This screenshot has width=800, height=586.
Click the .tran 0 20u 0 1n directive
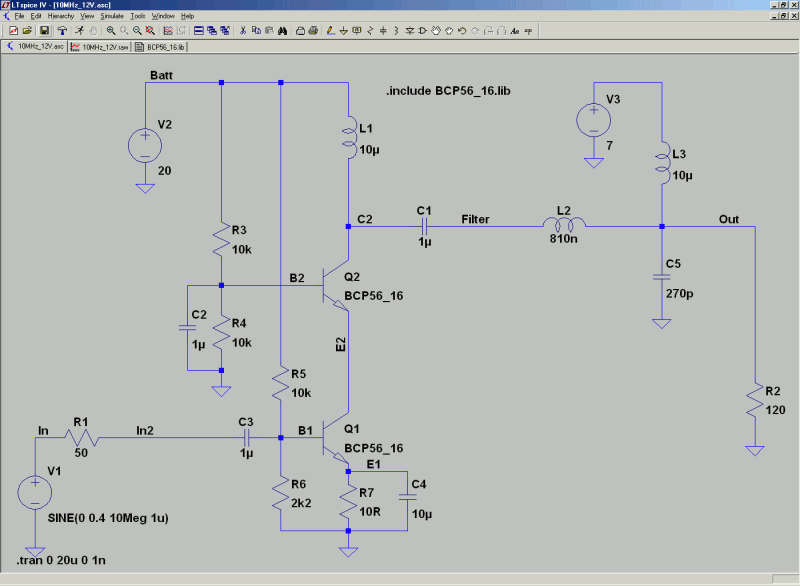pos(61,560)
